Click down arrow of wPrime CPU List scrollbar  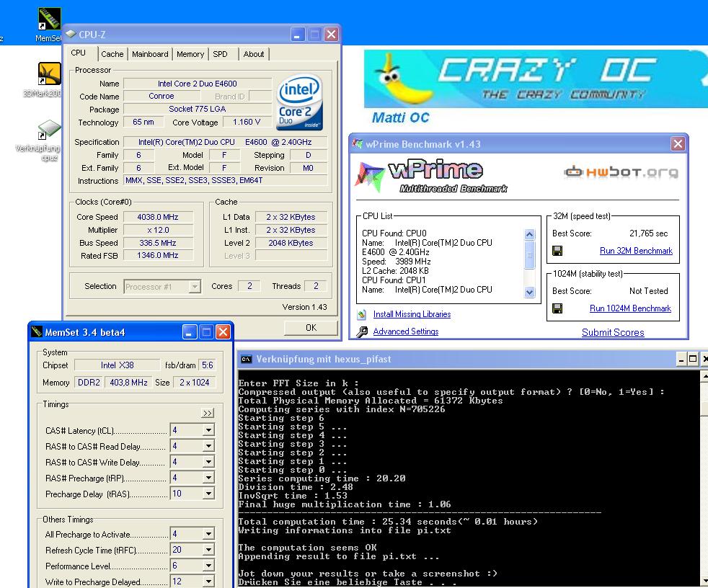(530, 293)
